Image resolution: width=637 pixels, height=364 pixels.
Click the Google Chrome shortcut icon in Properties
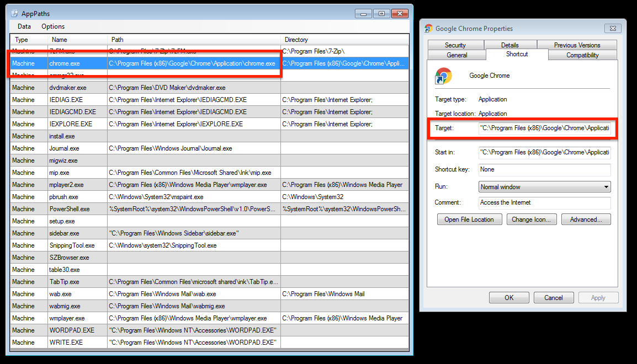[443, 76]
